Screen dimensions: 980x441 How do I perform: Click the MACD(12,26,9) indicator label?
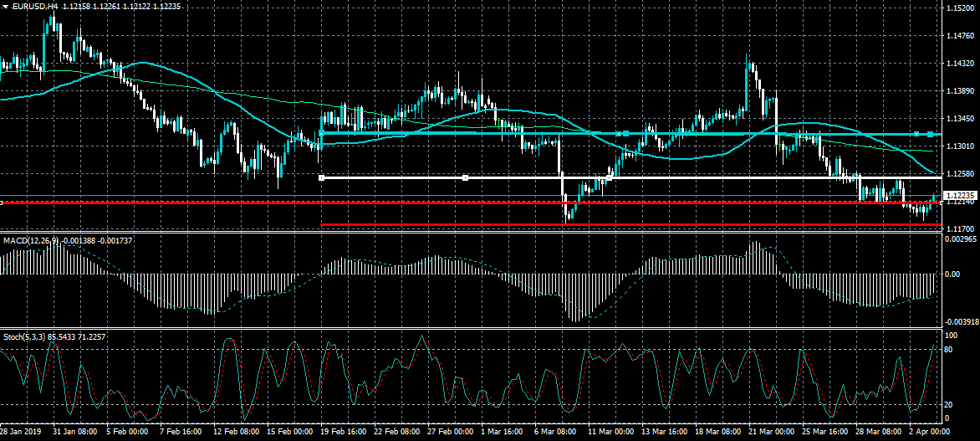tap(29, 240)
